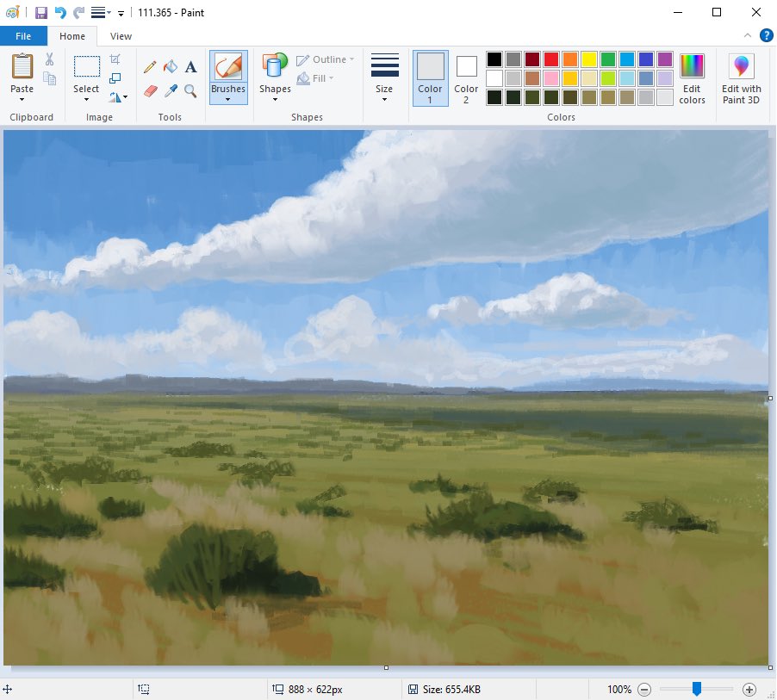
Task: Select the Pencil tool
Action: click(150, 66)
